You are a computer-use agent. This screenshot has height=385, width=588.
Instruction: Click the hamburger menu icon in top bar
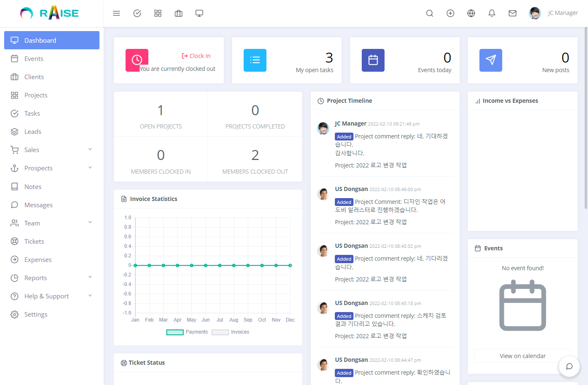[116, 13]
